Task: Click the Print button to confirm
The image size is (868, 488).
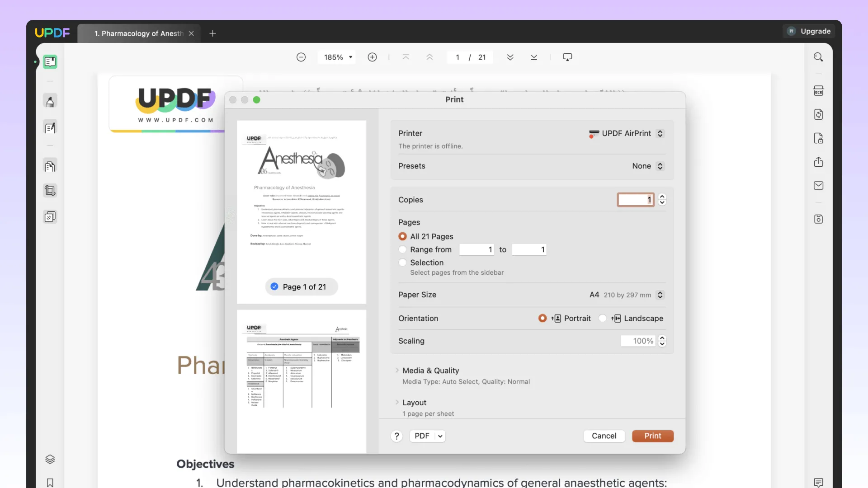Action: [x=652, y=436]
